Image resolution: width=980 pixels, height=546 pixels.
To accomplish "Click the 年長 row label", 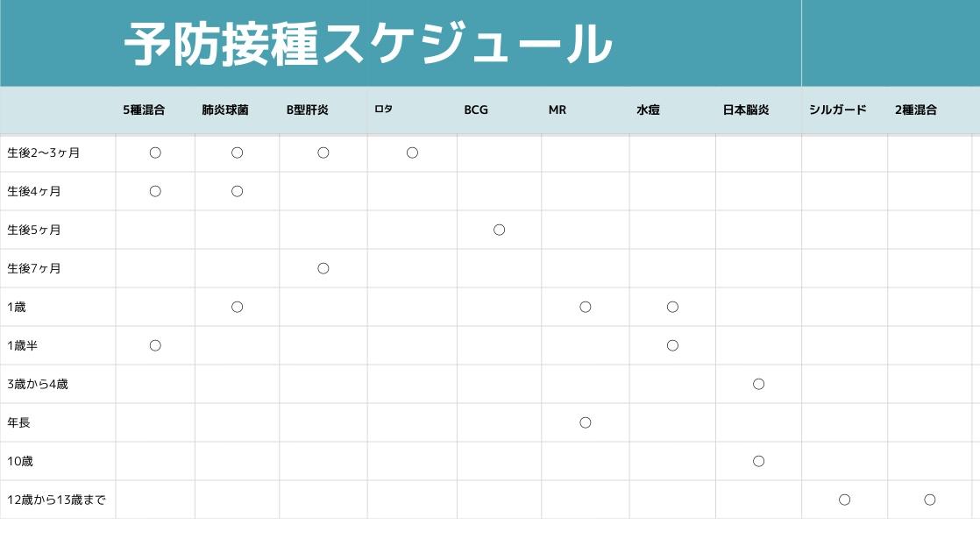I will (x=19, y=423).
